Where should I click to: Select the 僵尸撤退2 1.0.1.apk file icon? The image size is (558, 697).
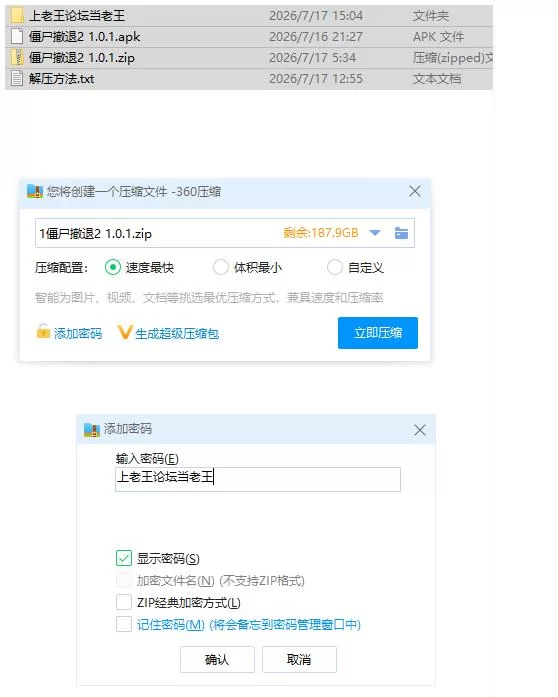point(17,36)
